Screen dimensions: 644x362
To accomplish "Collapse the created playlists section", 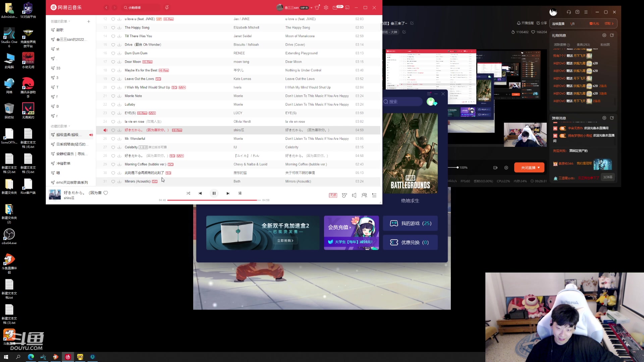I will tap(69, 21).
